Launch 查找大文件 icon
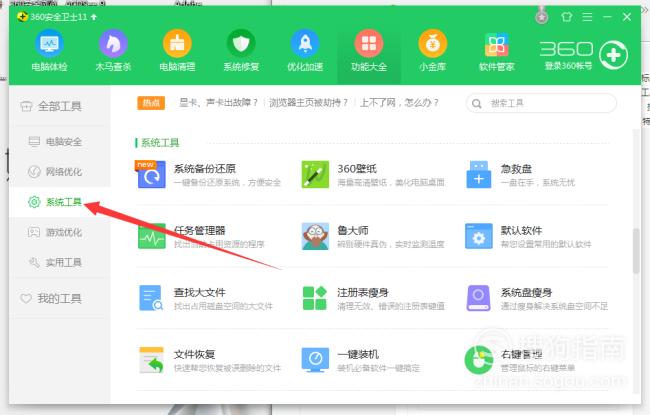The height and width of the screenshot is (415, 650). tap(151, 298)
